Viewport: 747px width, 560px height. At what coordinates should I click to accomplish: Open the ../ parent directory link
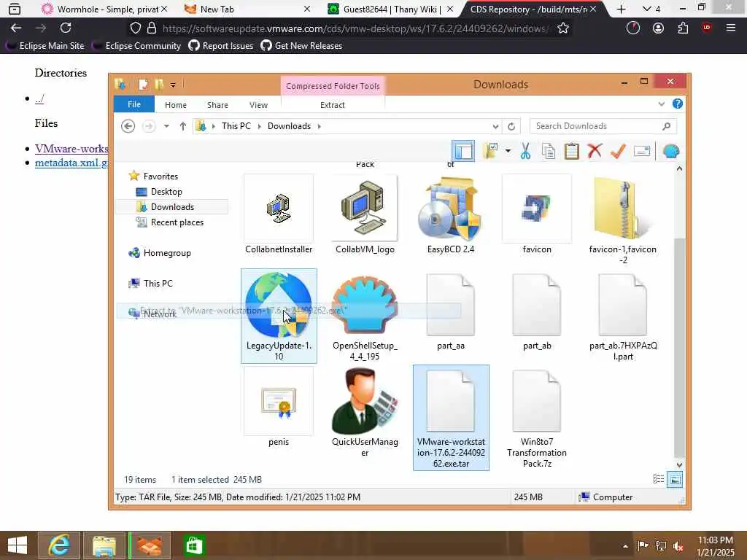tap(39, 99)
